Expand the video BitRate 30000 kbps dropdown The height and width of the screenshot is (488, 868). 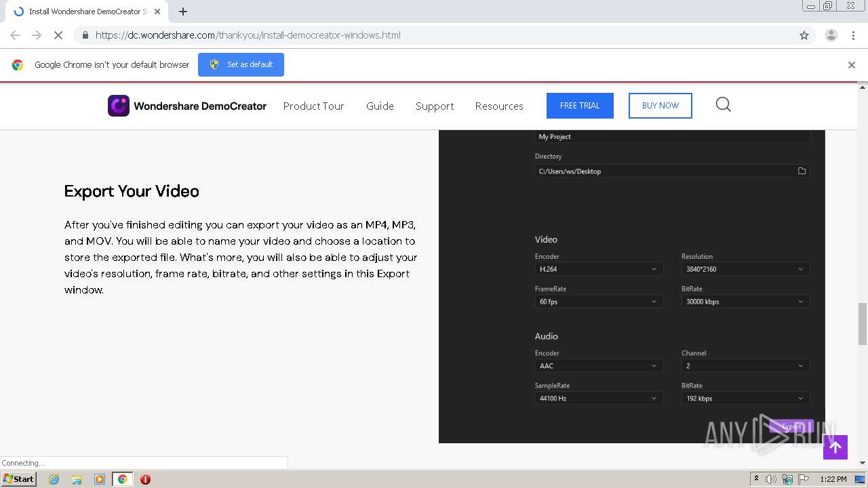tap(745, 302)
